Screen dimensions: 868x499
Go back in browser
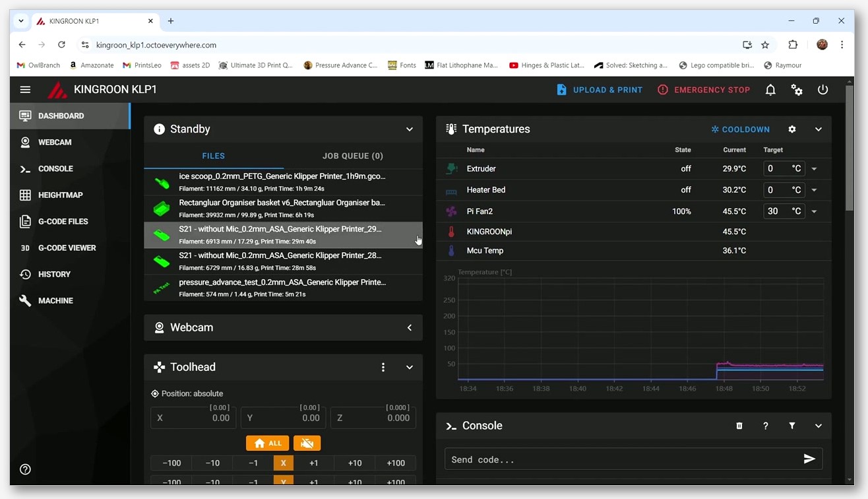22,45
